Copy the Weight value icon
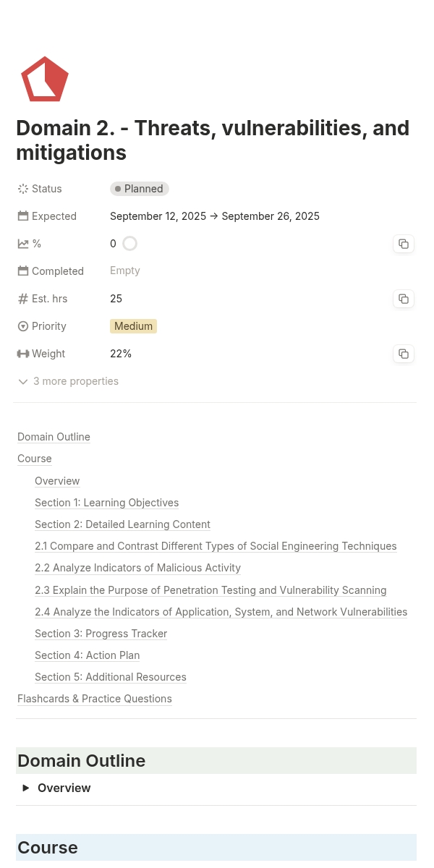The height and width of the screenshot is (868, 434). pyautogui.click(x=404, y=354)
